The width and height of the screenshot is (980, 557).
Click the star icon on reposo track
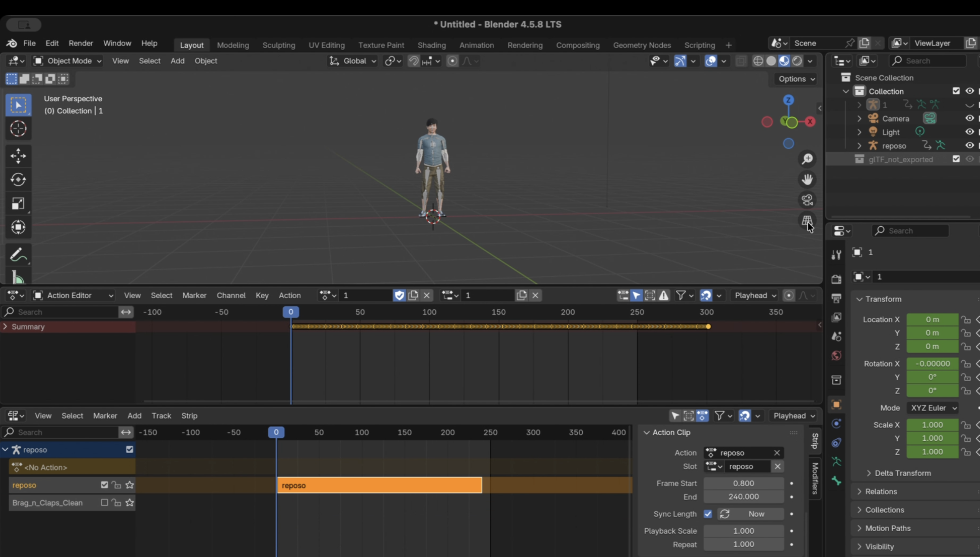[x=130, y=485]
